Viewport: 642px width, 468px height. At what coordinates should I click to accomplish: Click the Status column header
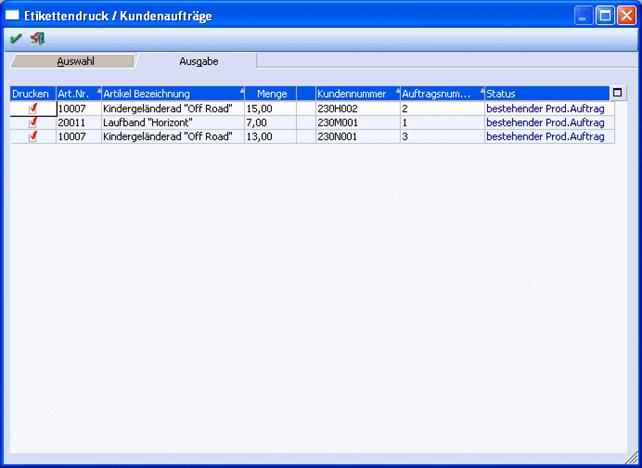point(545,94)
